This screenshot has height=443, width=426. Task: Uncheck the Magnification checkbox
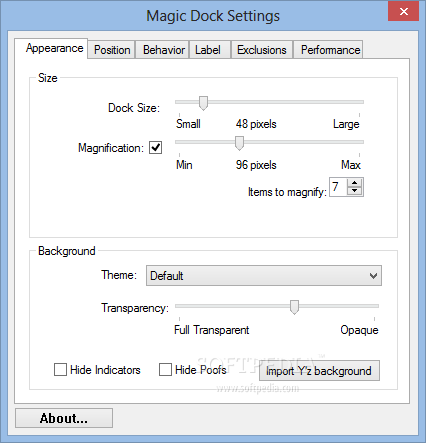coord(156,147)
